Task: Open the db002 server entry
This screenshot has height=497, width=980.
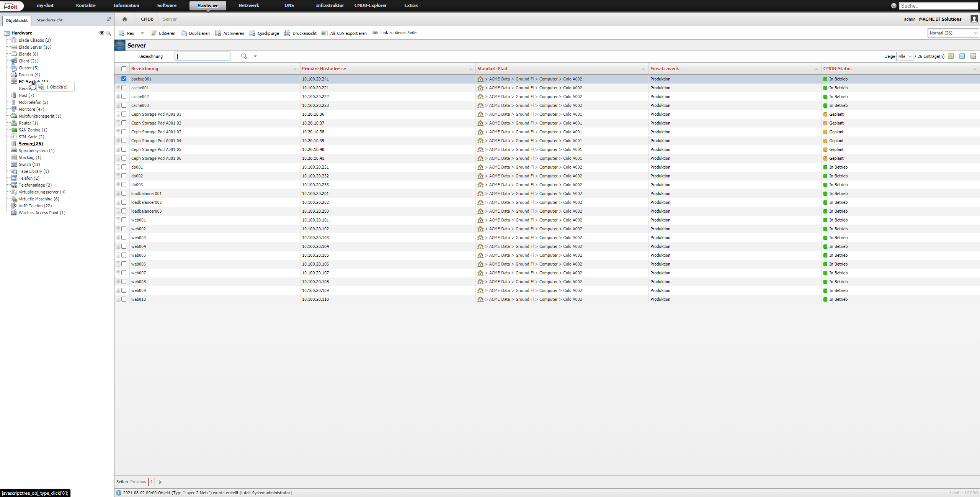Action: [x=137, y=176]
